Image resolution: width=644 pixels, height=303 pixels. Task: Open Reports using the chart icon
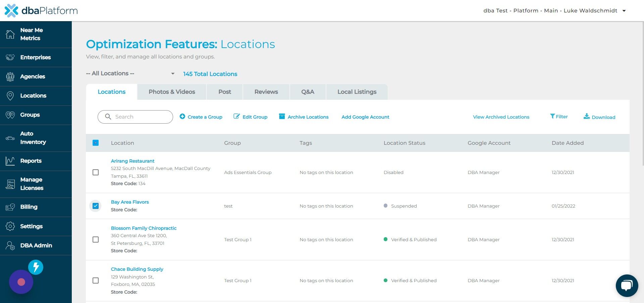[x=10, y=161]
